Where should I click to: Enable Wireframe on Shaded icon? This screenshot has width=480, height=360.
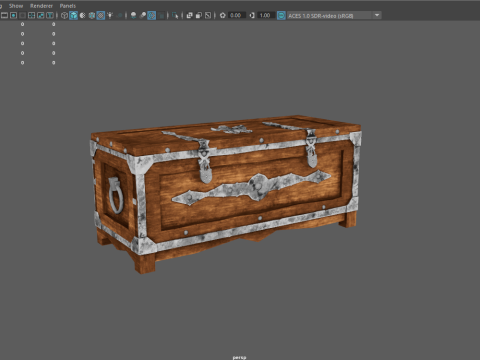(x=92, y=15)
